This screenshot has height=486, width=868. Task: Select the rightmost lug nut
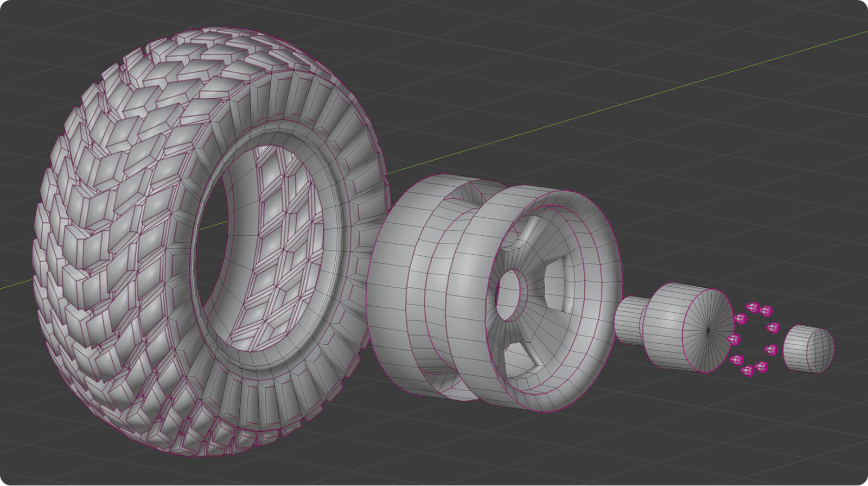(x=774, y=327)
